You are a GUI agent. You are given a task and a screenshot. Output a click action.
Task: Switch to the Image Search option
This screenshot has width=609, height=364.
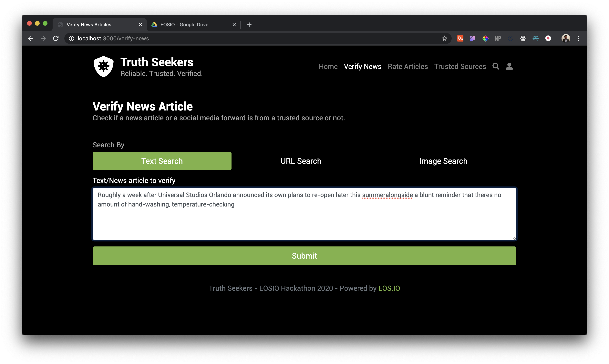[x=443, y=161]
